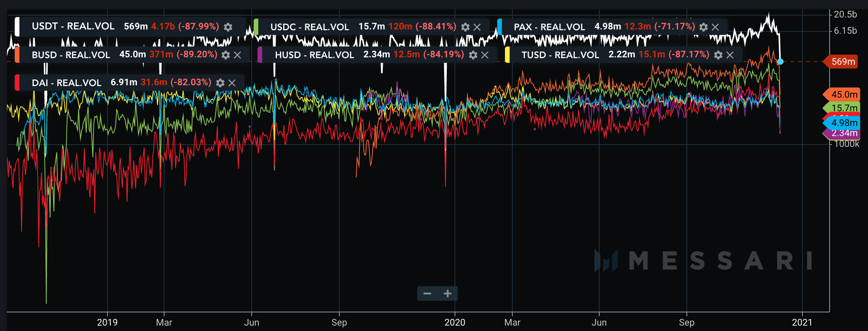Image resolution: width=868 pixels, height=331 pixels.
Task: Click USDC change value 120m (-88.41%)
Action: tap(422, 26)
